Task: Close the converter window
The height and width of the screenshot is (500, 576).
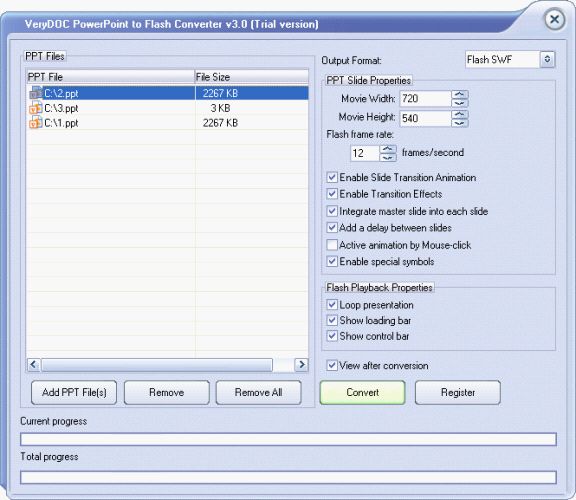Action: pyautogui.click(x=554, y=19)
